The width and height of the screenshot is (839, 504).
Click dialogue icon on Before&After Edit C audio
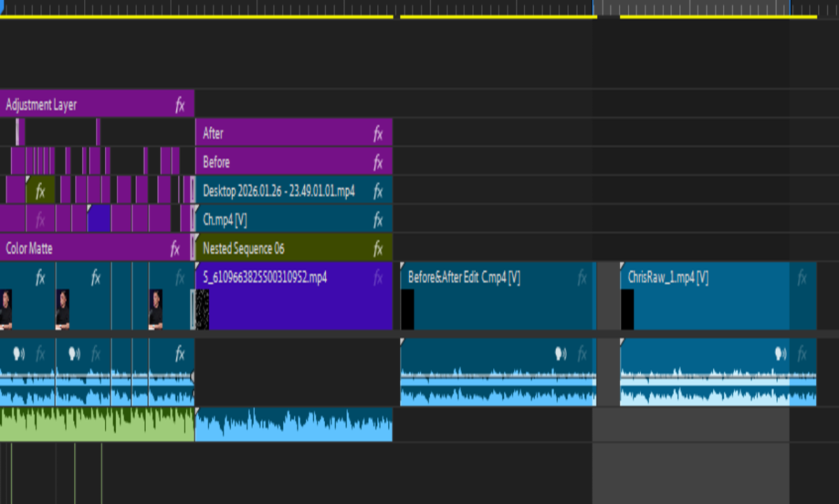coord(561,354)
